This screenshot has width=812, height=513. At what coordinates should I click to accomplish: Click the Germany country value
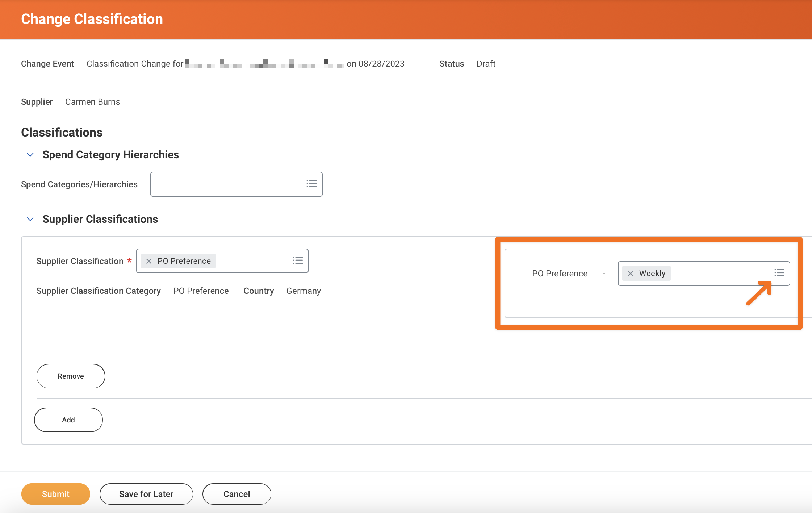(x=304, y=291)
